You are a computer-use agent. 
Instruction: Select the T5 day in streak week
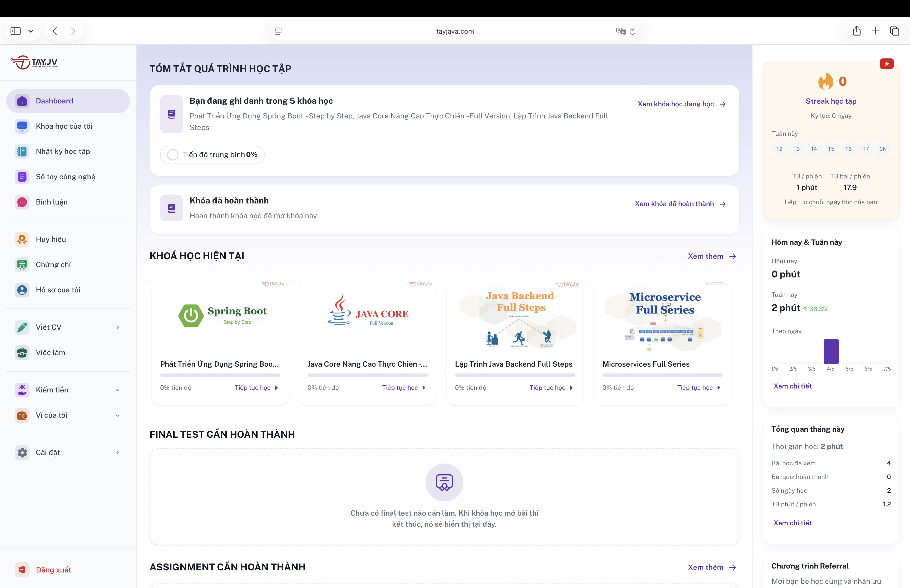831,149
